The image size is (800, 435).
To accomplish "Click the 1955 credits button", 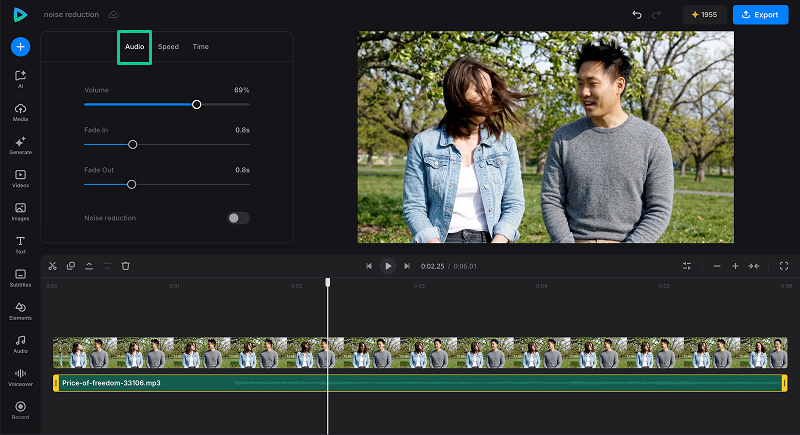I will tap(705, 15).
